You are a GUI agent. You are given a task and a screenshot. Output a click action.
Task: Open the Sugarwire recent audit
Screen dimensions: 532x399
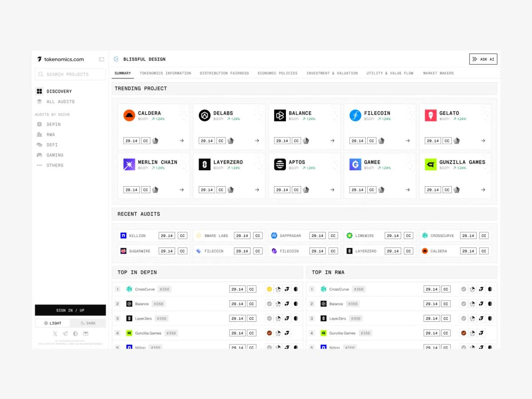click(154, 251)
